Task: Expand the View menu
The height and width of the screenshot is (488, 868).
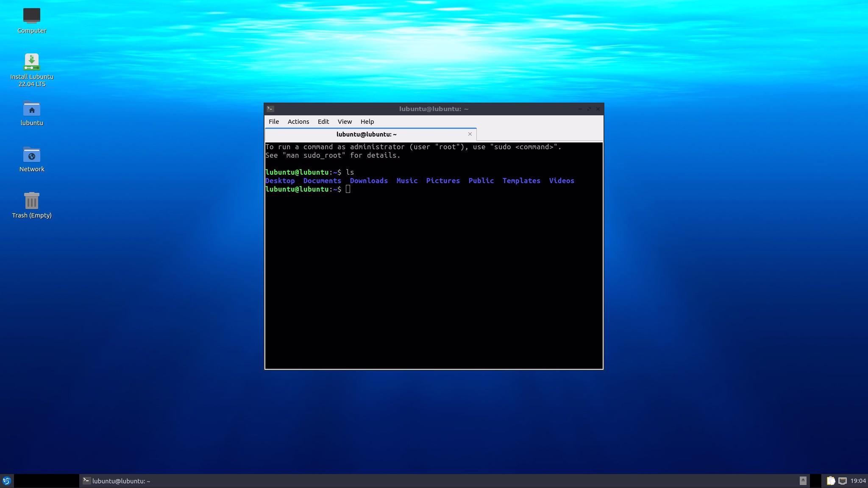Action: [345, 122]
